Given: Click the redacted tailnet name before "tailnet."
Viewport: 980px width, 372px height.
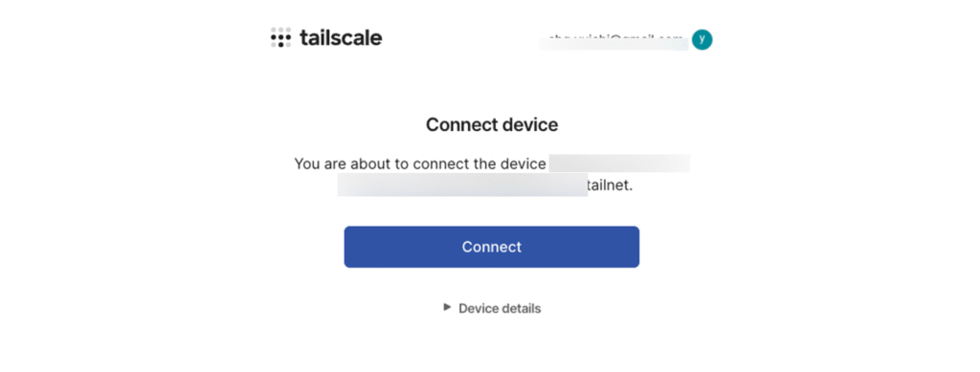Looking at the screenshot, I should click(462, 186).
